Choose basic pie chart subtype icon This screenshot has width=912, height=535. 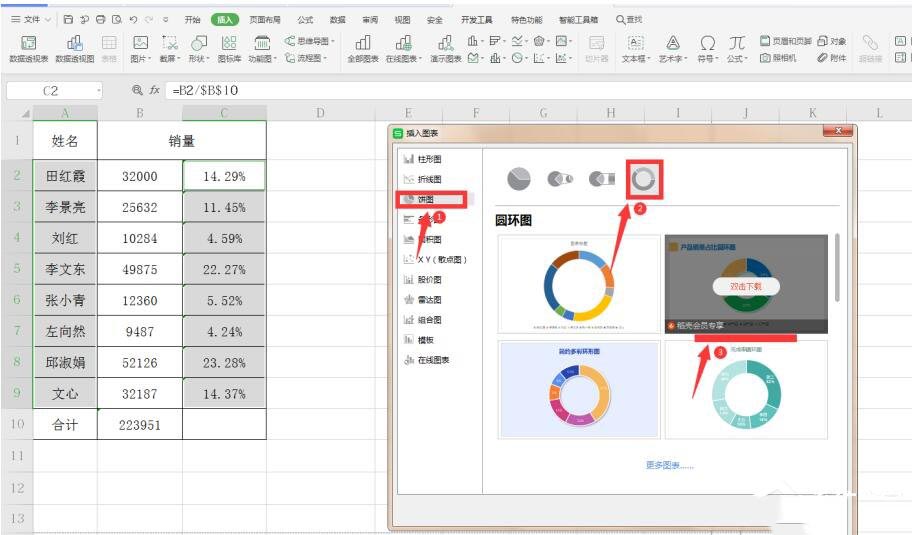coord(519,179)
